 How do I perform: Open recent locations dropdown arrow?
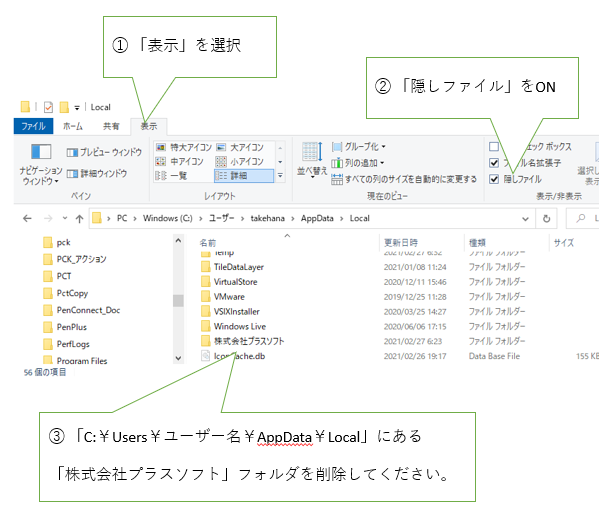coord(65,219)
